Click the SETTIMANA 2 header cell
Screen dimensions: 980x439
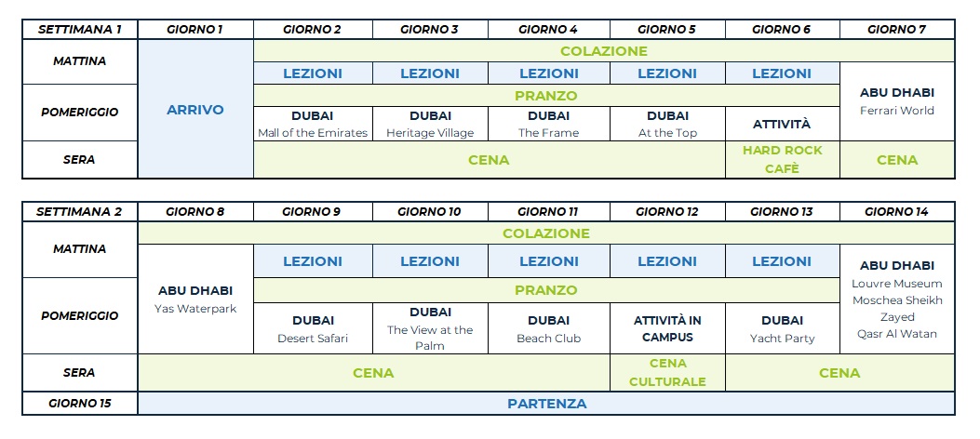80,212
